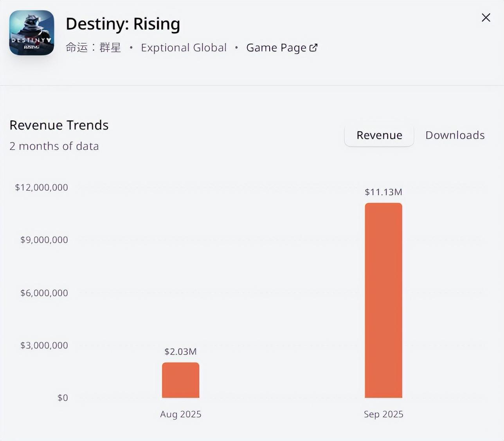This screenshot has width=504, height=441.
Task: Click the Sep 2025 revenue bar
Action: point(383,300)
